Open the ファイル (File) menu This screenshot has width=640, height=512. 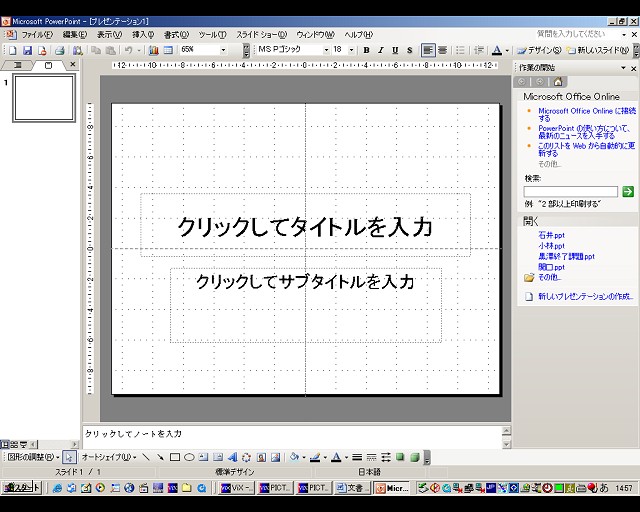click(37, 35)
